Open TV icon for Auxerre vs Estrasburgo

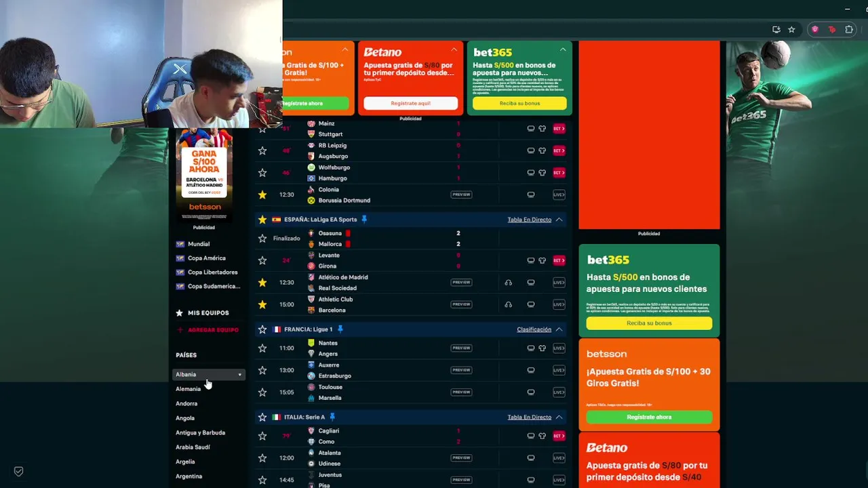(531, 370)
